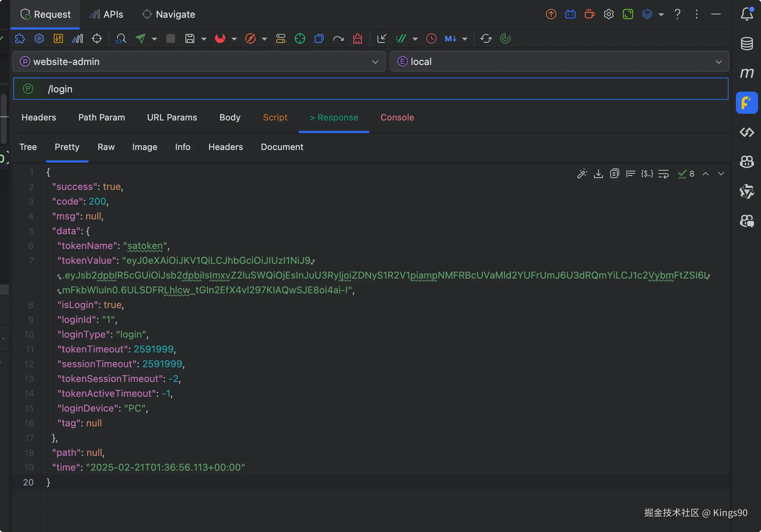
Task: Open the website-admin project dropdown
Action: pos(199,62)
